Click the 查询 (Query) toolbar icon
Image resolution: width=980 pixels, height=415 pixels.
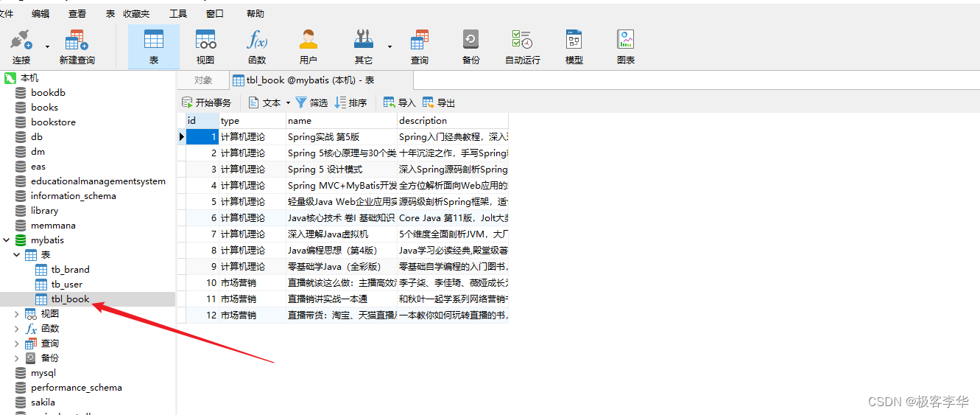pyautogui.click(x=420, y=47)
